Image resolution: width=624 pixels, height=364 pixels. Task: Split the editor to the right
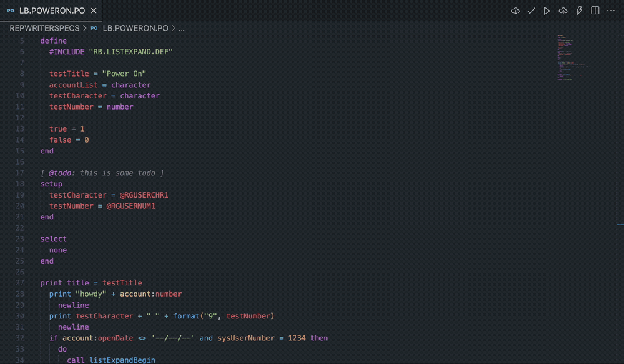tap(595, 11)
